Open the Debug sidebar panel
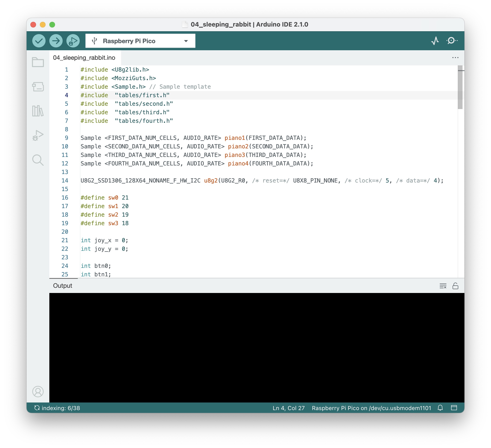491x448 pixels. [x=38, y=135]
